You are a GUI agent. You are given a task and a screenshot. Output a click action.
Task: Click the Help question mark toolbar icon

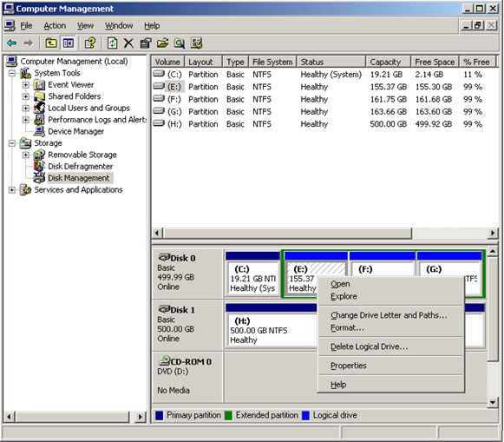[x=90, y=43]
